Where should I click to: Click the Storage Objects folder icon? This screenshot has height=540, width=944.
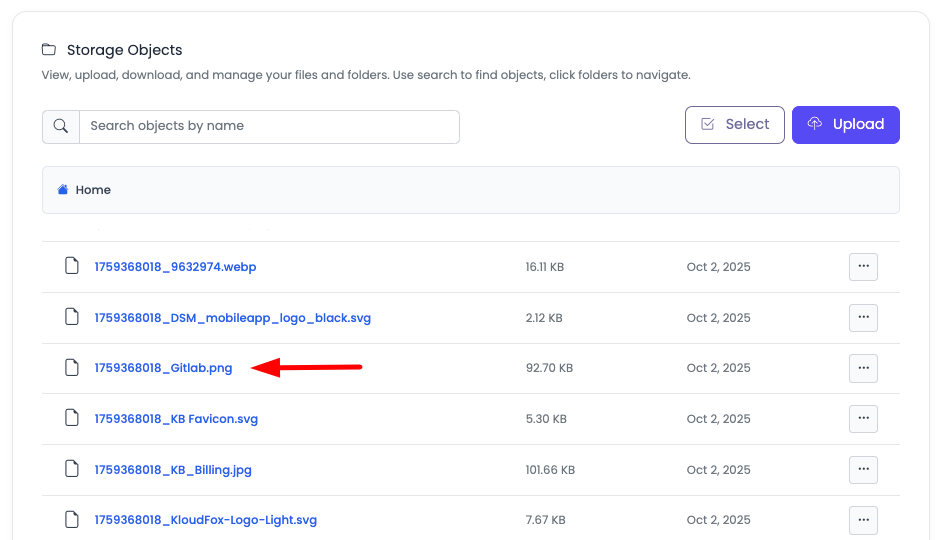(x=49, y=50)
